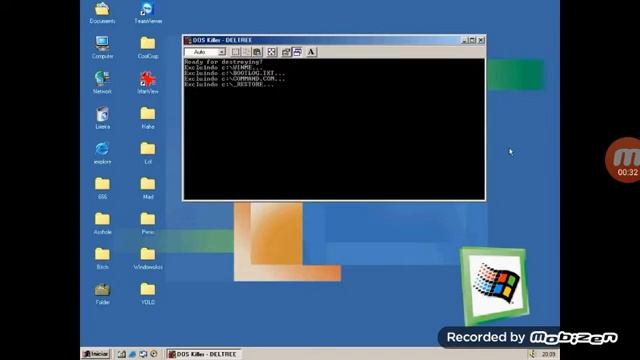Click the line 'Excluindo c:\BOOTLOG.TXT...'

coord(235,73)
